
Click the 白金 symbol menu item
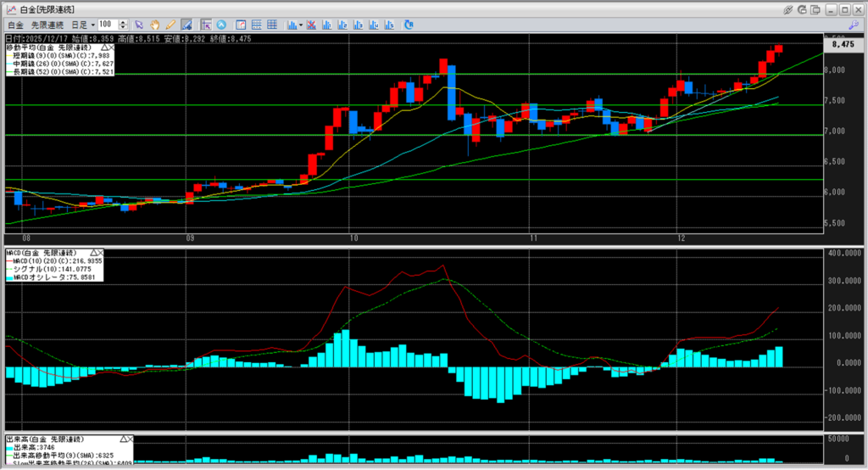pyautogui.click(x=14, y=25)
